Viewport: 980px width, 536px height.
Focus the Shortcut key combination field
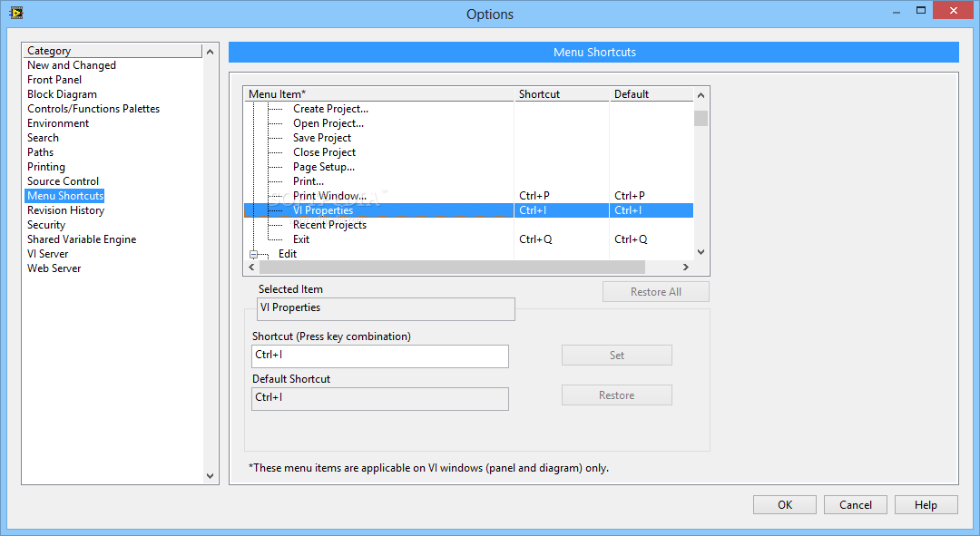click(380, 356)
